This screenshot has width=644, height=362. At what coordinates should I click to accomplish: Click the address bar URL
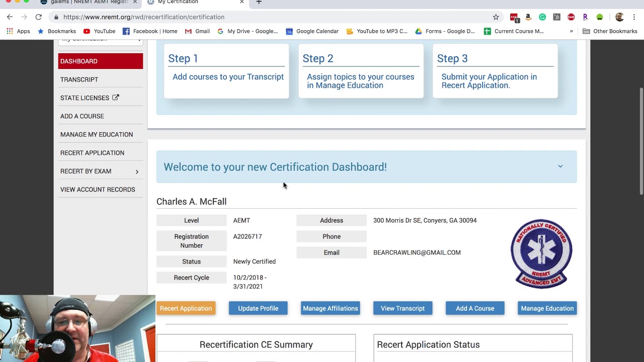click(x=144, y=17)
